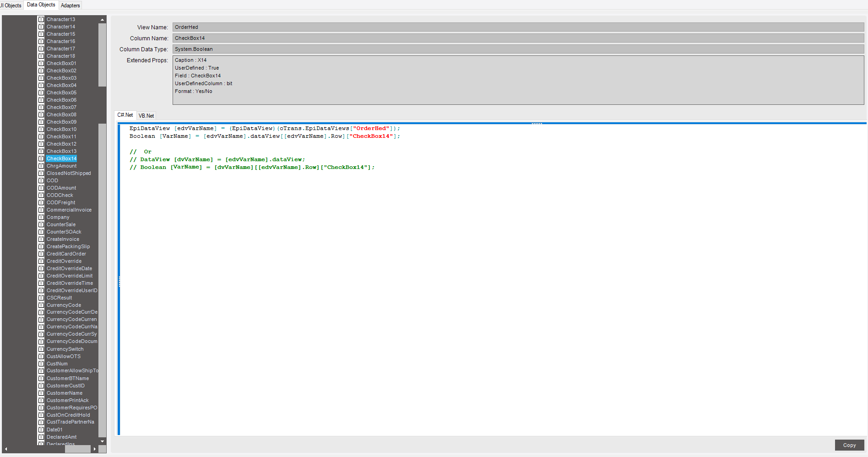Open the Adapters tab
The height and width of the screenshot is (457, 868).
pyautogui.click(x=70, y=5)
